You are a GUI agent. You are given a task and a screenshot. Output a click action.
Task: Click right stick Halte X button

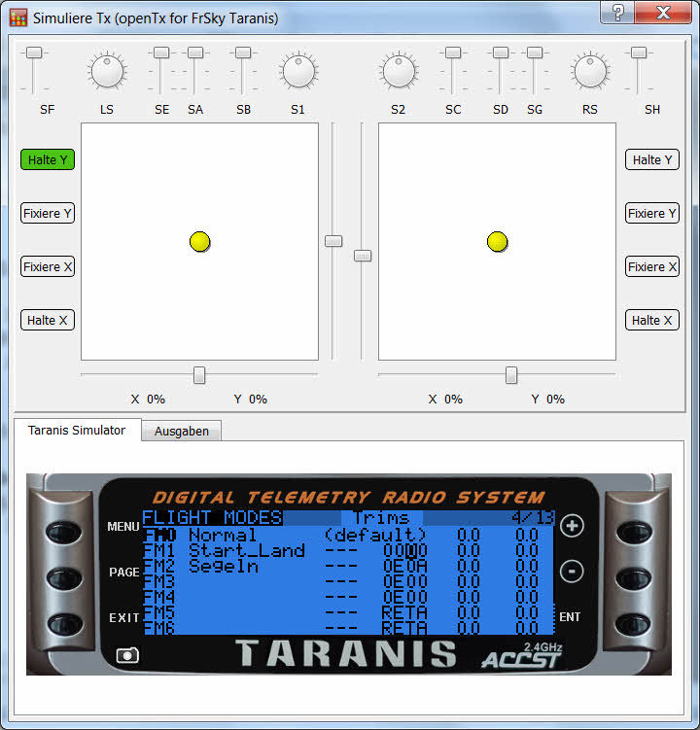pos(652,321)
